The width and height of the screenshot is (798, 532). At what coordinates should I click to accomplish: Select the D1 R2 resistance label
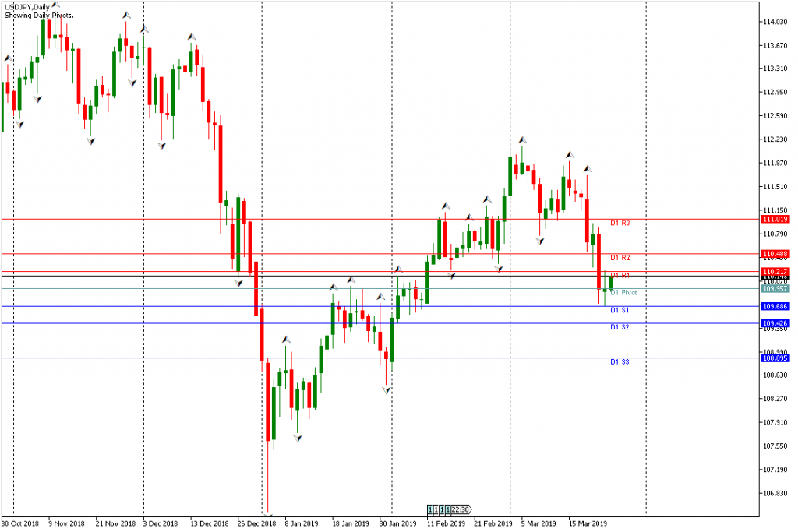(620, 258)
